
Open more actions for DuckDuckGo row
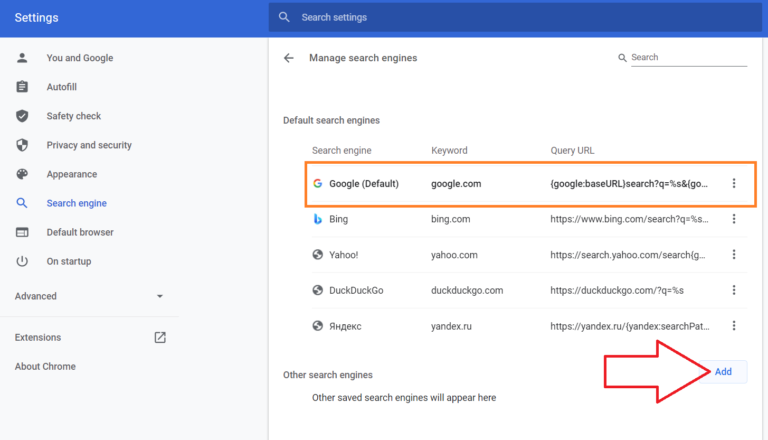point(734,290)
